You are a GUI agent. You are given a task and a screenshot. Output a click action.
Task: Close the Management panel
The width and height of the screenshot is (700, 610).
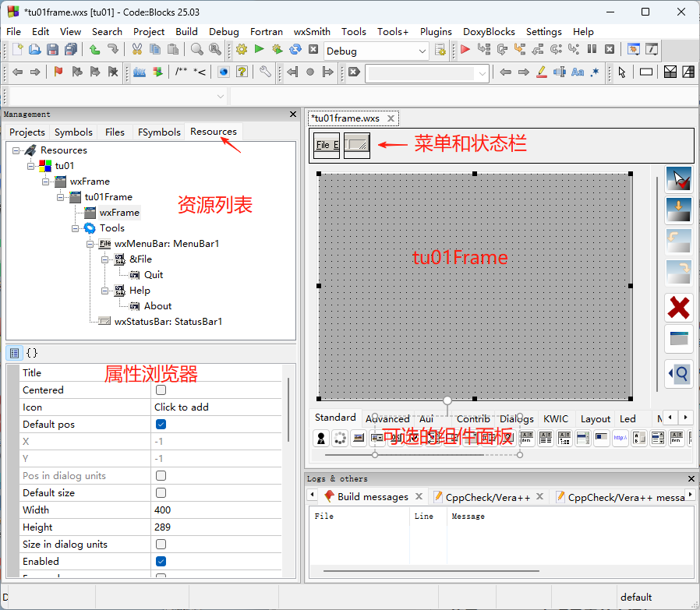click(293, 115)
